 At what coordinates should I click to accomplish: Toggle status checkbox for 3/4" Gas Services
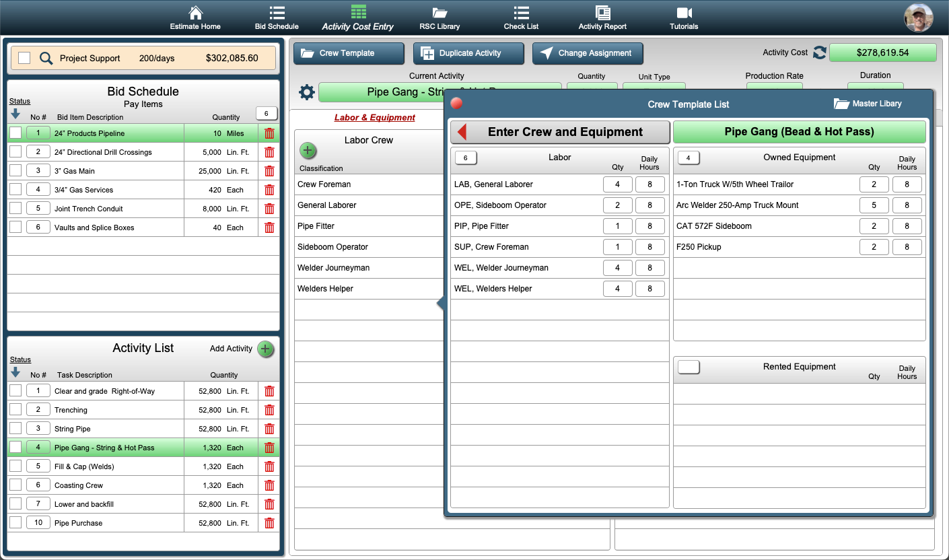[x=15, y=190]
